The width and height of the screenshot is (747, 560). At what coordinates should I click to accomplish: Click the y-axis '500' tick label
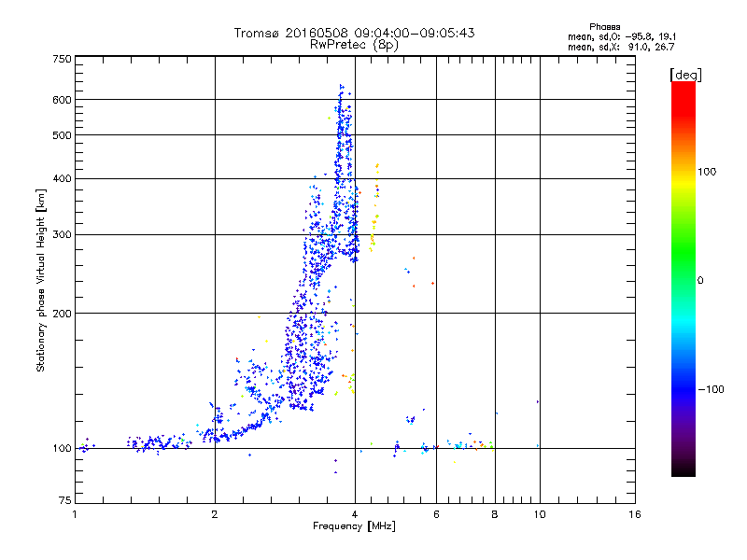tap(62, 135)
